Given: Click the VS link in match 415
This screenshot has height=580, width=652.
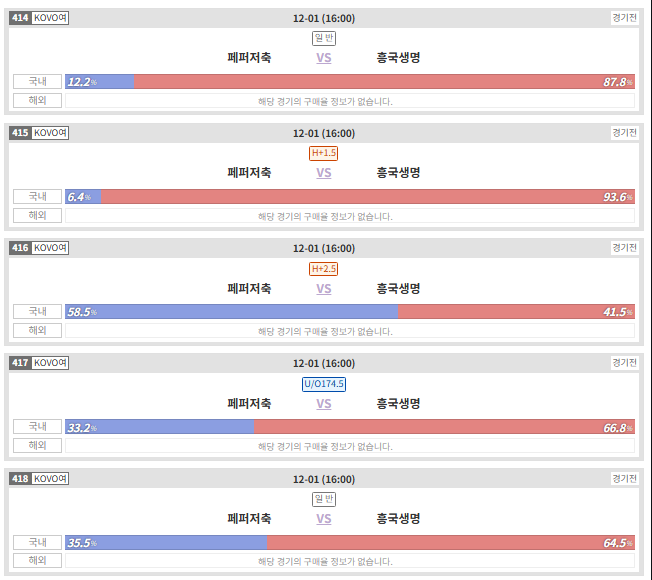Looking at the screenshot, I should (324, 173).
